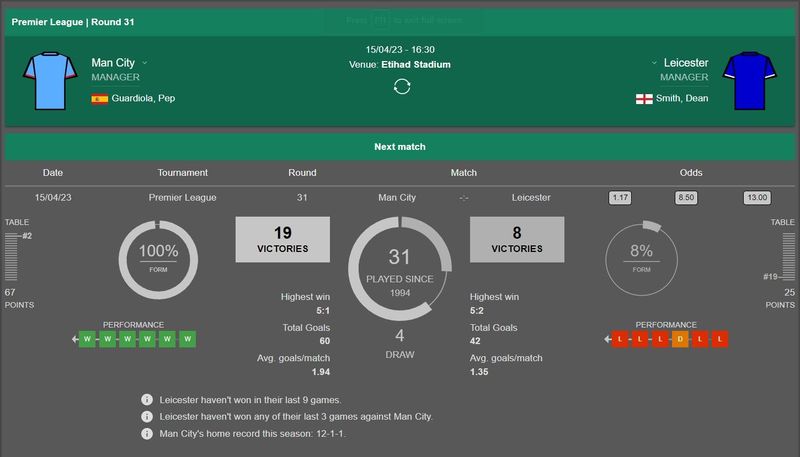Click the refresh swap icon under venue
The width and height of the screenshot is (800, 457).
[402, 86]
